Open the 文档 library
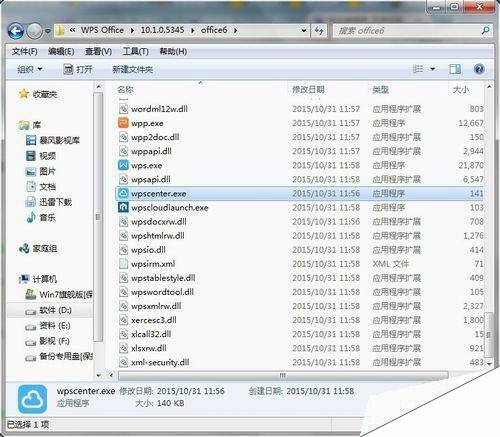 pos(47,187)
